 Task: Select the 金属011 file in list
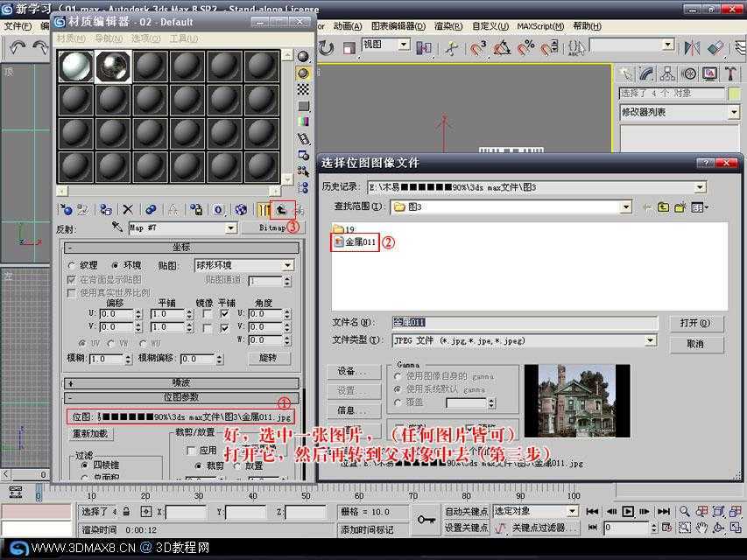pyautogui.click(x=356, y=241)
